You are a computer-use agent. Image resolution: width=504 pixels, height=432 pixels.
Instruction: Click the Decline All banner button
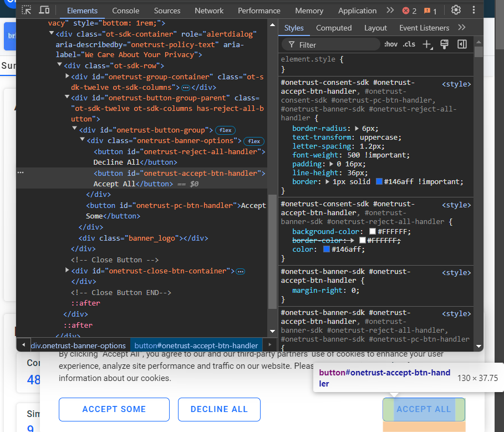219,409
